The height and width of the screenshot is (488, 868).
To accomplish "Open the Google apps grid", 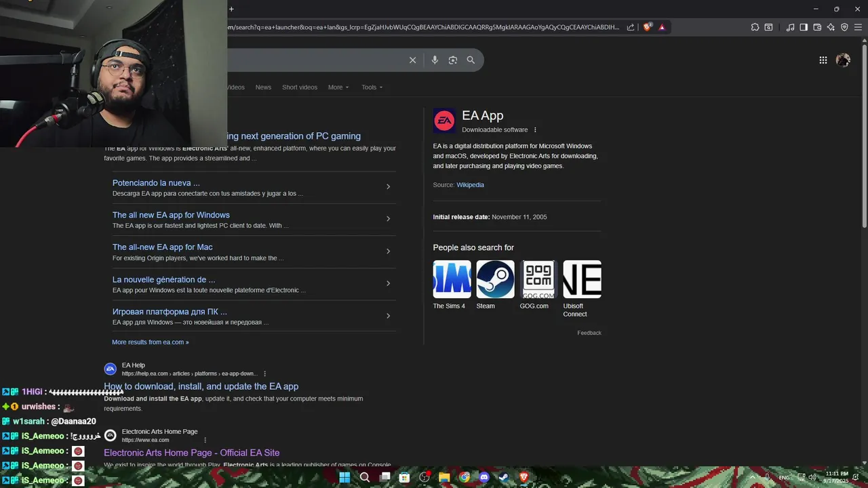I will pyautogui.click(x=823, y=60).
